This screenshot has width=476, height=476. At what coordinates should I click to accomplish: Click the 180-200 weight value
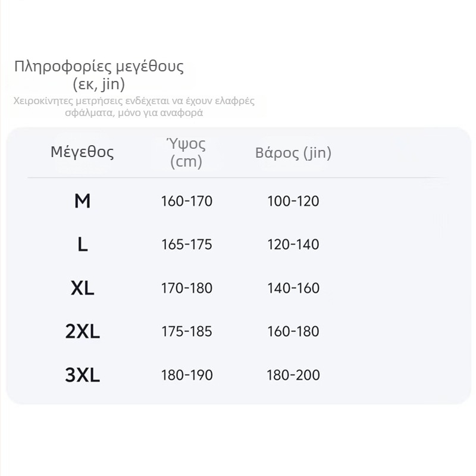tap(293, 375)
